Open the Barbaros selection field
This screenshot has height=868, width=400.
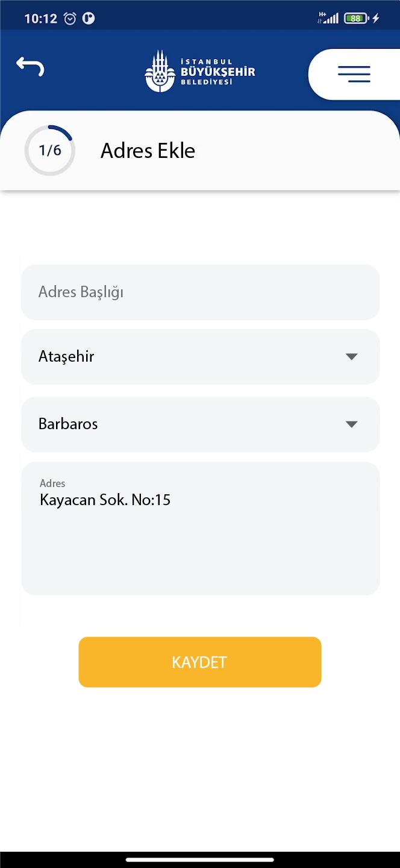click(x=200, y=424)
